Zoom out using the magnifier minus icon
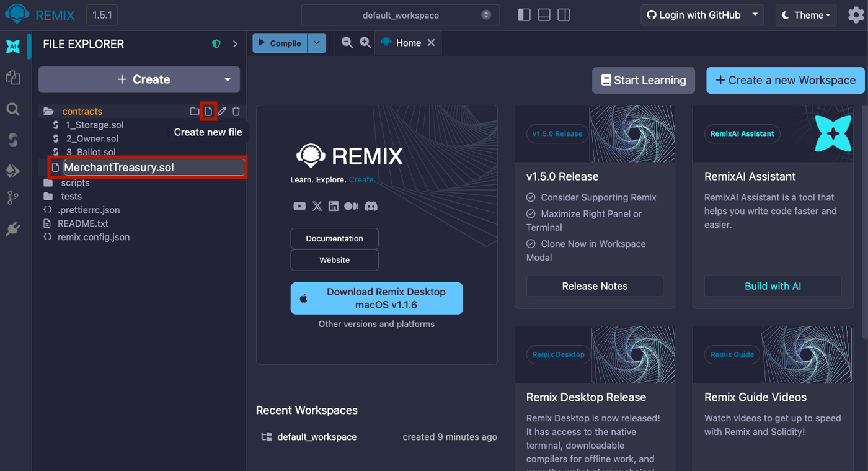The width and height of the screenshot is (868, 471). (347, 43)
